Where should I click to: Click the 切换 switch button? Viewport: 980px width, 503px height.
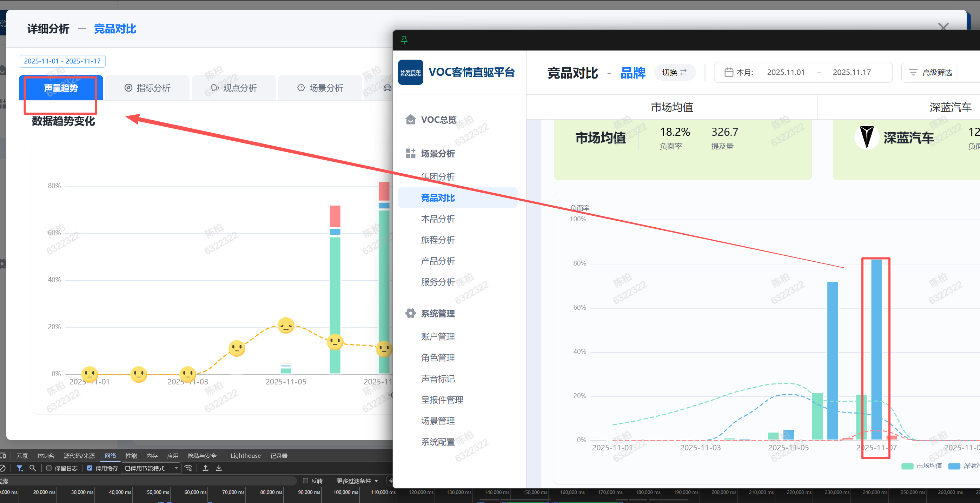pyautogui.click(x=674, y=72)
